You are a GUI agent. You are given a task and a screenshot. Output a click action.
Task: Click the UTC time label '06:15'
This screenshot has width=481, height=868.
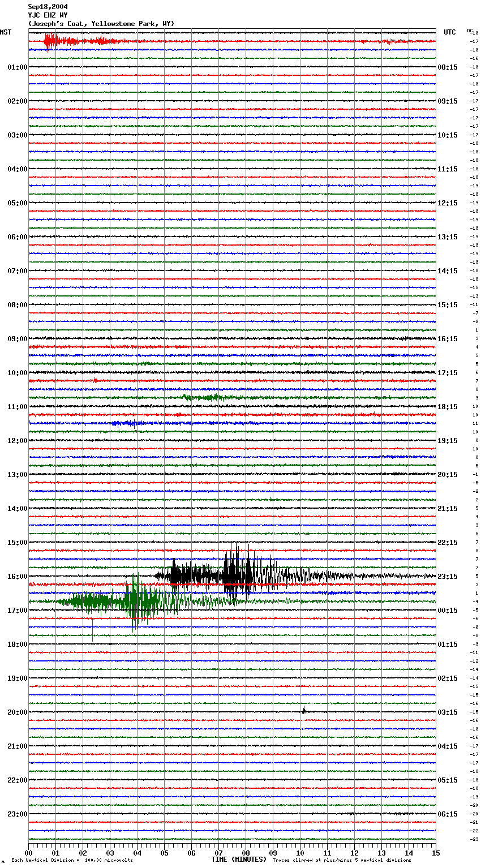pyautogui.click(x=448, y=814)
